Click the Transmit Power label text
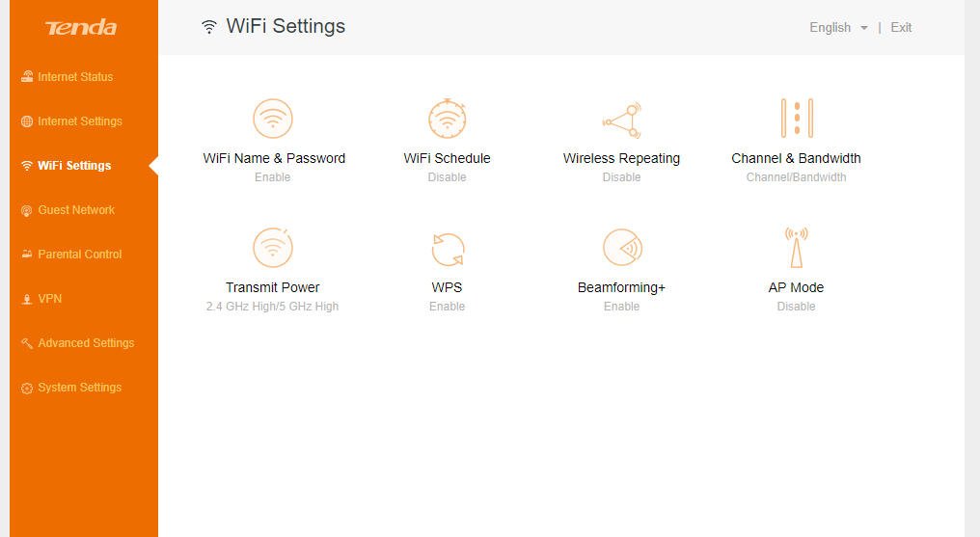The height and width of the screenshot is (537, 980). pyautogui.click(x=273, y=287)
